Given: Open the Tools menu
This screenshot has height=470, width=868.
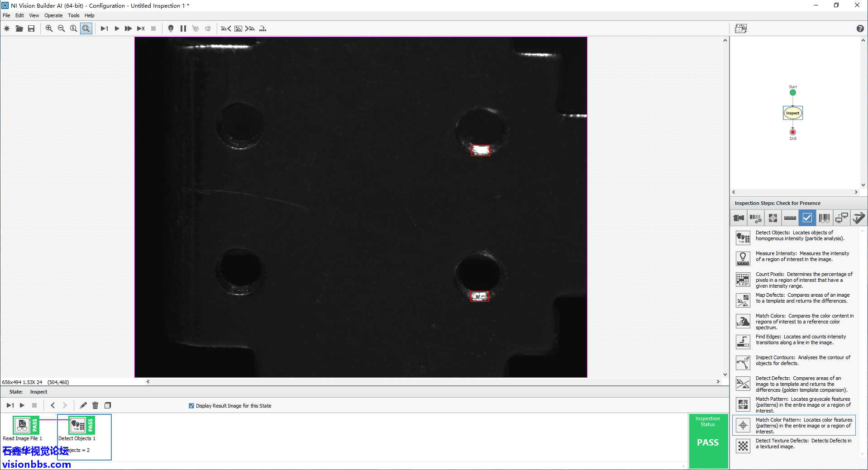Looking at the screenshot, I should [x=73, y=15].
